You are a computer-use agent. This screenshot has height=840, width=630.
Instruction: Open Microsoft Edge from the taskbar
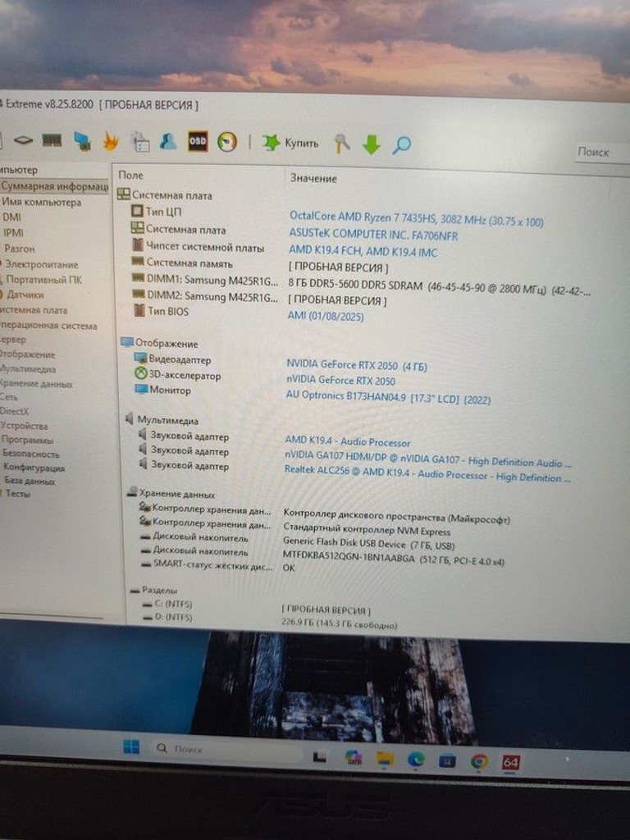click(416, 759)
